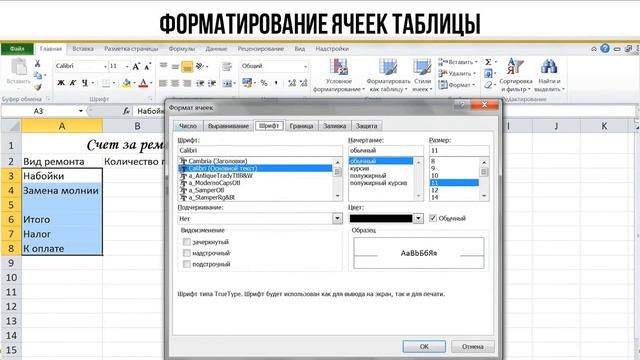Open the number format Общий dropdown

click(x=305, y=66)
